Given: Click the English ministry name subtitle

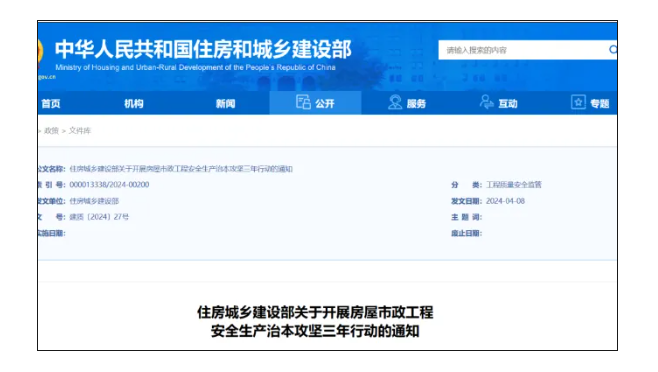Looking at the screenshot, I should [196, 68].
